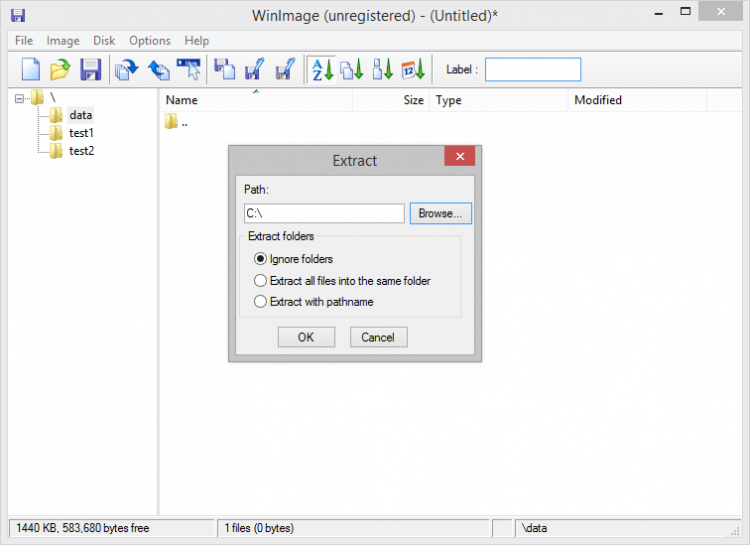
Task: Select the test2 folder in tree
Action: (x=81, y=151)
